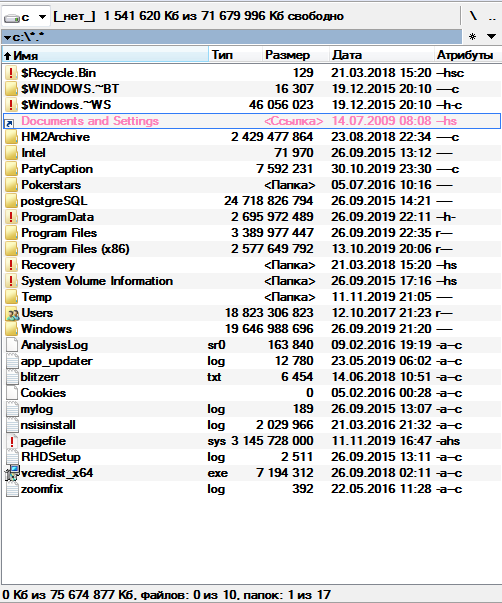This screenshot has height=603, width=502.
Task: Click the AnalysisLog file icon
Action: (x=12, y=345)
